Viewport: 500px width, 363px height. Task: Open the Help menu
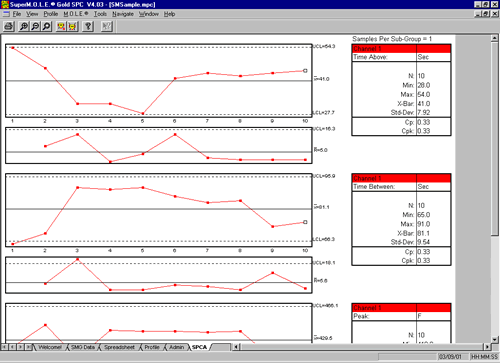[x=169, y=14]
